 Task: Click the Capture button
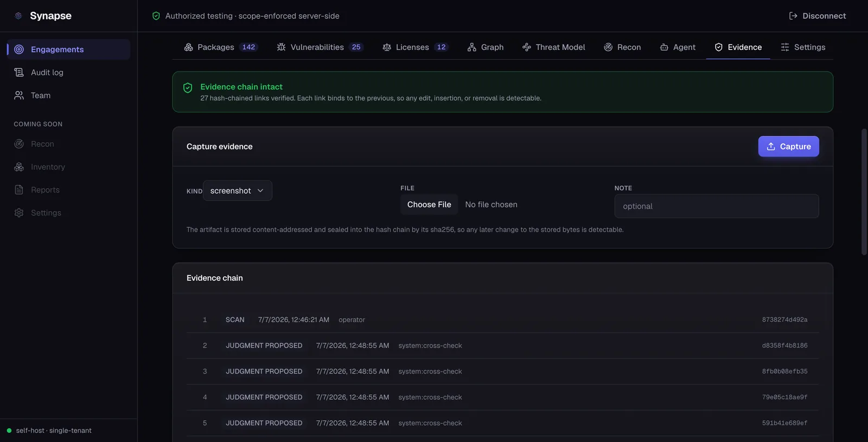(x=788, y=146)
